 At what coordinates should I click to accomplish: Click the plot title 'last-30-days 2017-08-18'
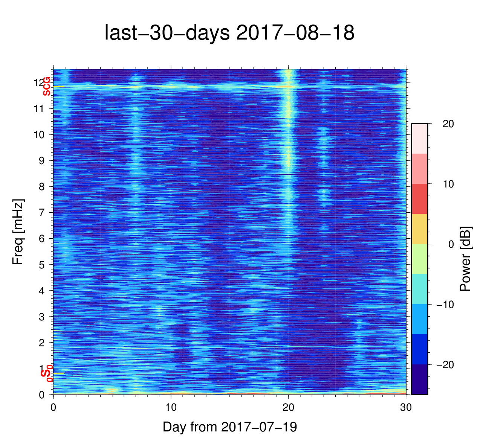[229, 33]
